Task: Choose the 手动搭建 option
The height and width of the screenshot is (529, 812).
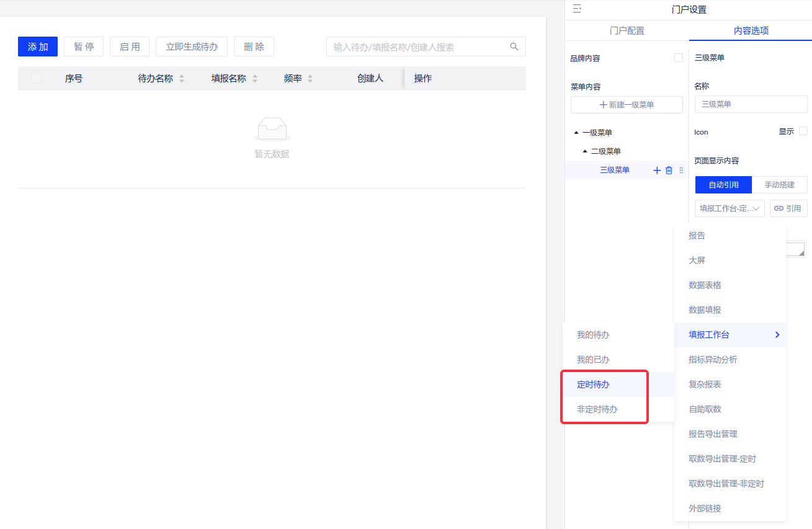Action: (x=779, y=185)
